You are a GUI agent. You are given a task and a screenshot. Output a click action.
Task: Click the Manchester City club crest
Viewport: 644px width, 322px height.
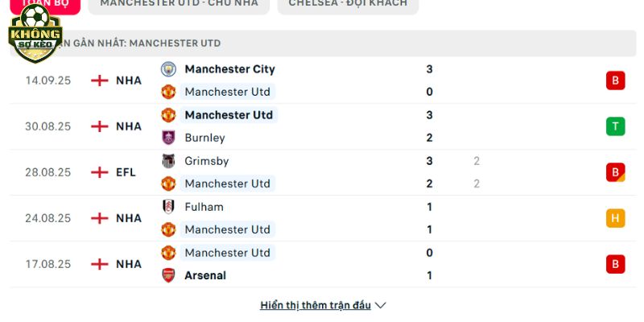[168, 69]
